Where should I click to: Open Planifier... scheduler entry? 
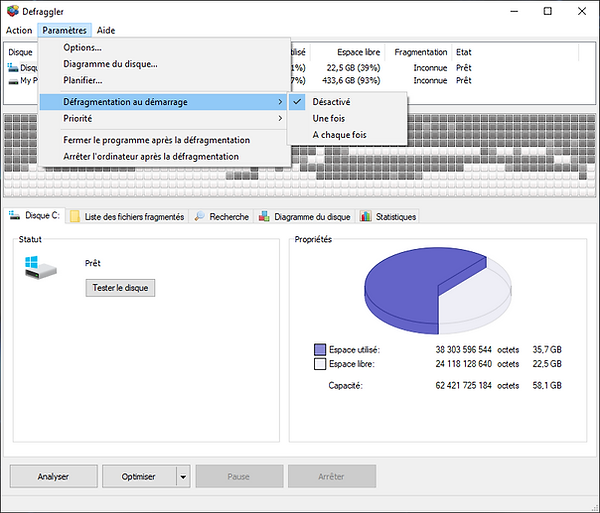click(x=163, y=80)
